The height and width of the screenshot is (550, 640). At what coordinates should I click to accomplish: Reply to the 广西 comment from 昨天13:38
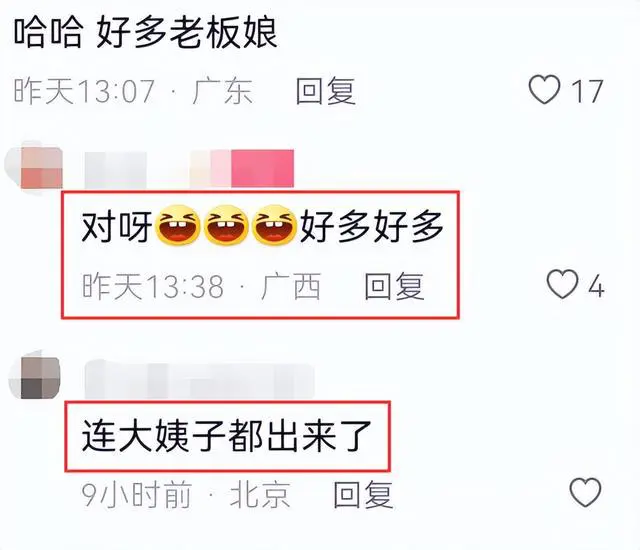click(x=394, y=286)
